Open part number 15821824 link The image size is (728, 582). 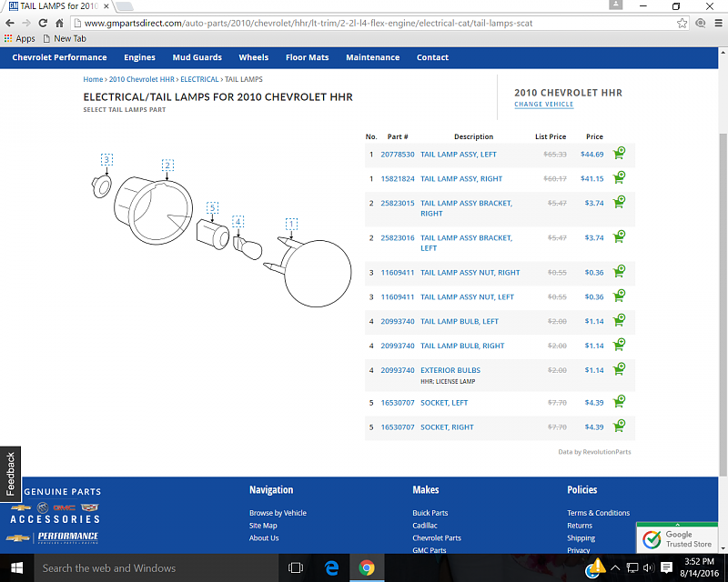click(398, 178)
